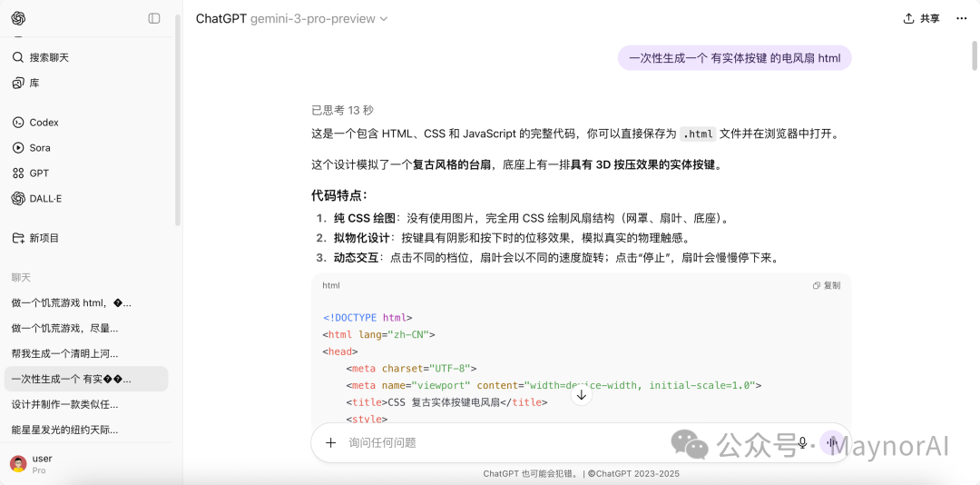The image size is (980, 485).
Task: Open DALL·E from the sidebar
Action: pyautogui.click(x=86, y=199)
